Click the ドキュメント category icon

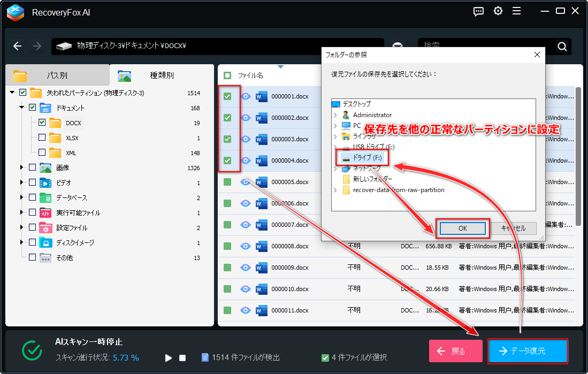click(x=45, y=108)
